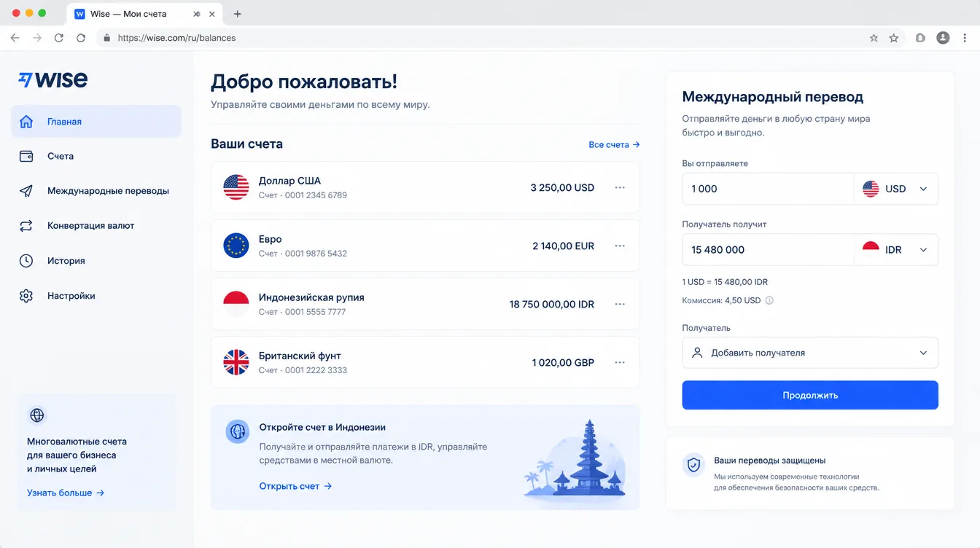
Task: Click the Узнать больше link
Action: tap(66, 493)
